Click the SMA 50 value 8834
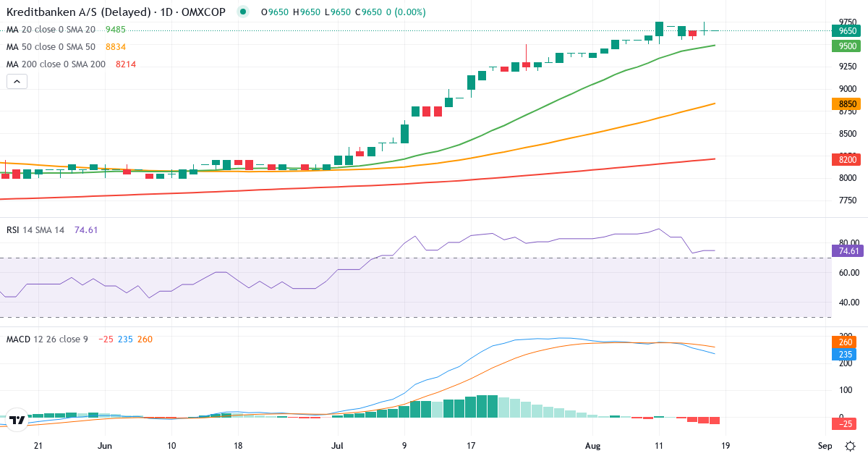868x456 pixels. 116,47
